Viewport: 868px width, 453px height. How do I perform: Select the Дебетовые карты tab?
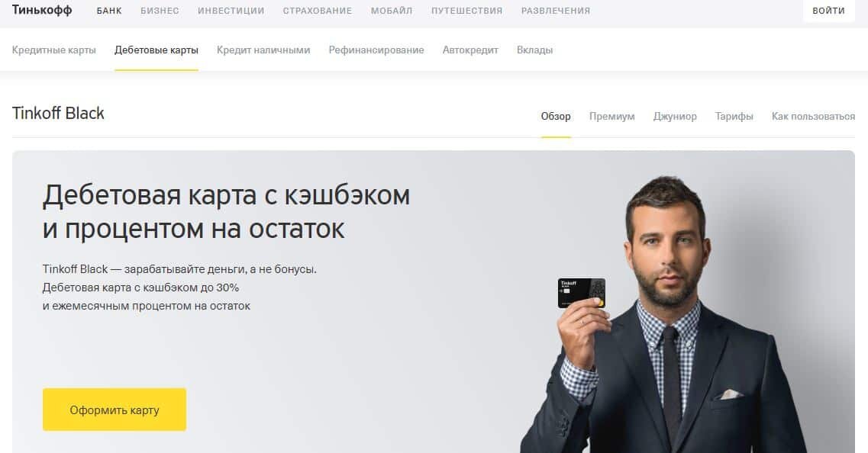[x=156, y=50]
